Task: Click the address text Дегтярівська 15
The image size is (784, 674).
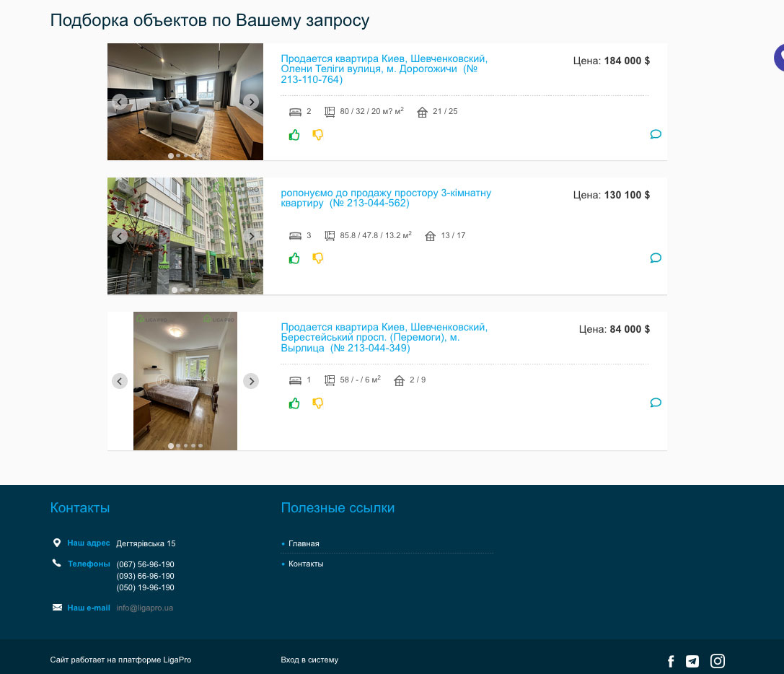Action: (x=146, y=543)
